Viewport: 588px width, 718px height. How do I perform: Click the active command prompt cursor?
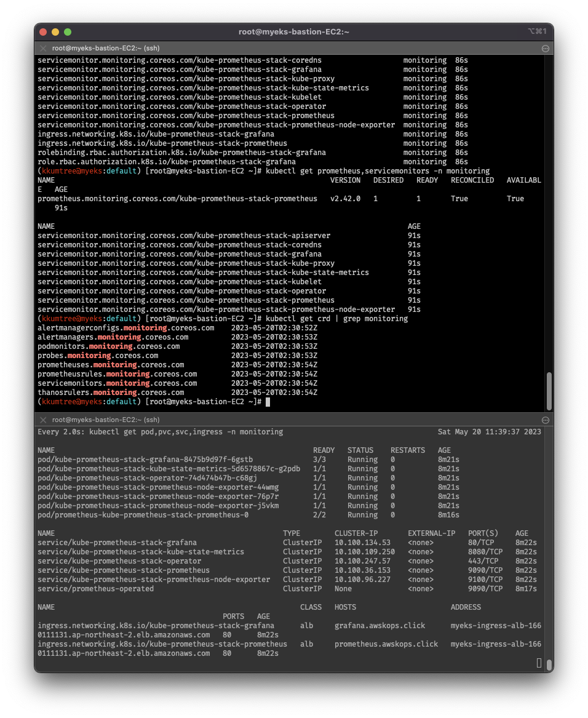tap(268, 402)
